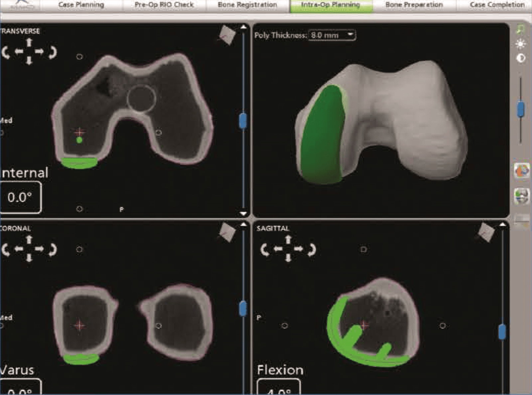
Task: Click the Transverse view orientation plane icon
Action: coord(227,35)
